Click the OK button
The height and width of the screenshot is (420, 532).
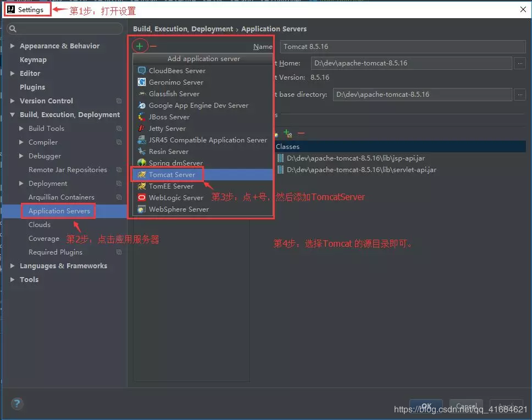[x=426, y=406]
